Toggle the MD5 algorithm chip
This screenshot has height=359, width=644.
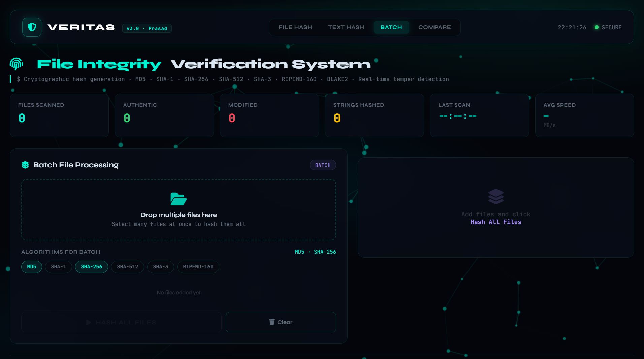point(32,267)
